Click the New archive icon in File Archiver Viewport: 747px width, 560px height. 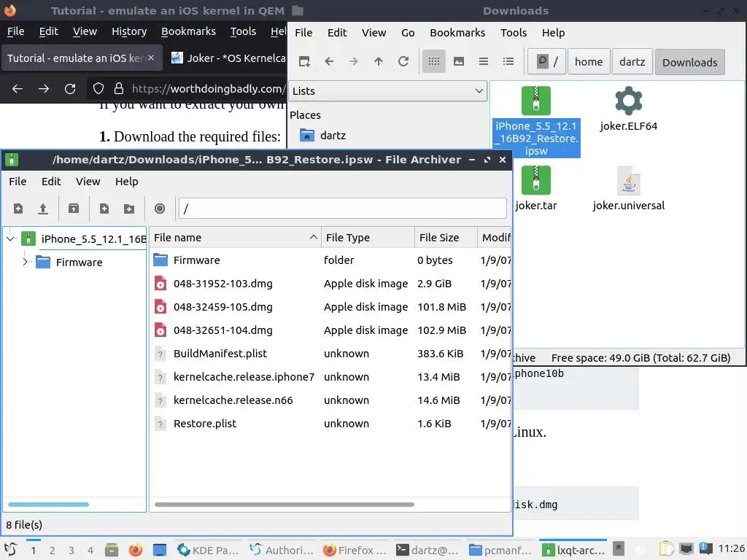pos(18,209)
